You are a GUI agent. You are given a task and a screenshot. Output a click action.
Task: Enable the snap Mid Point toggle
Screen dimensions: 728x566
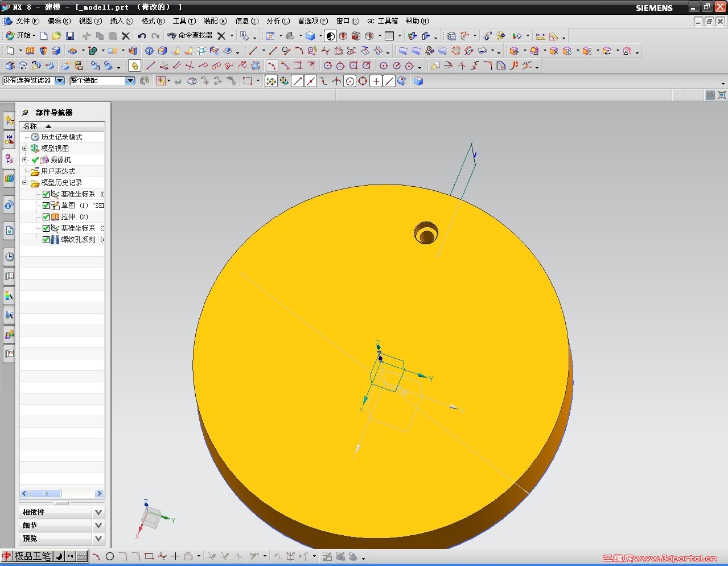pyautogui.click(x=311, y=81)
